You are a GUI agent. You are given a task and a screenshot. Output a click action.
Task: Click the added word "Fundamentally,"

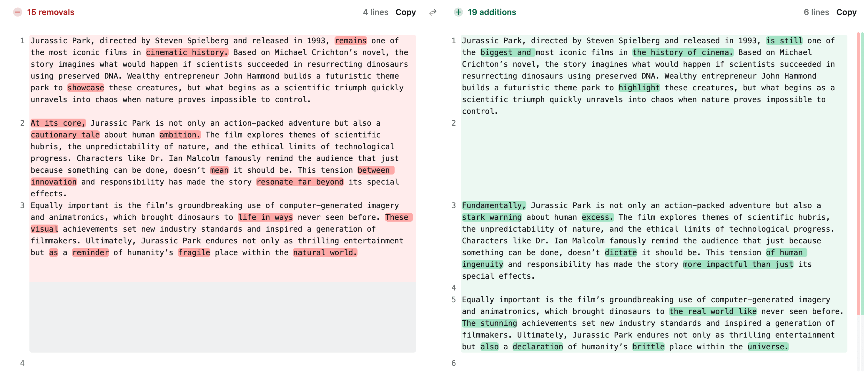[x=494, y=205]
